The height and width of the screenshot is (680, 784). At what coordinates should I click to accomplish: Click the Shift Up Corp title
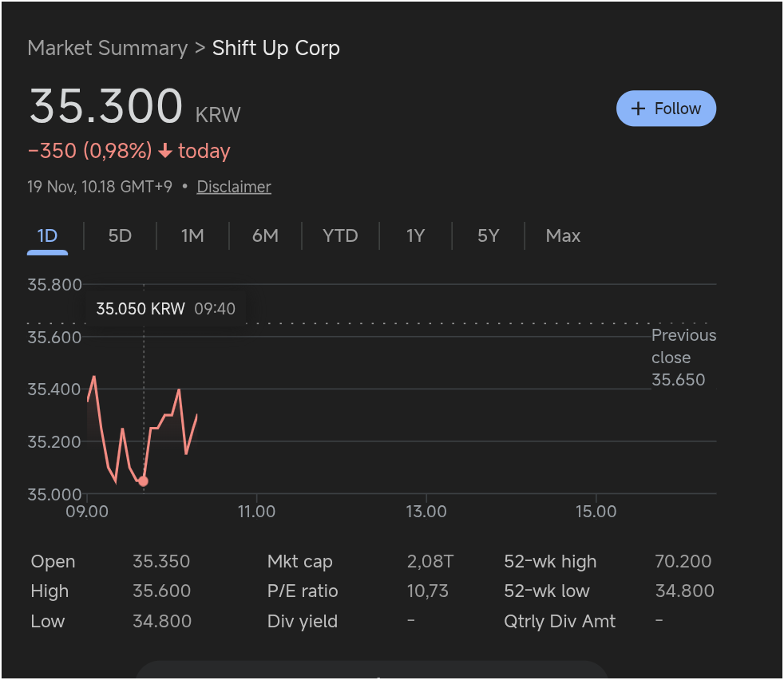(x=276, y=48)
